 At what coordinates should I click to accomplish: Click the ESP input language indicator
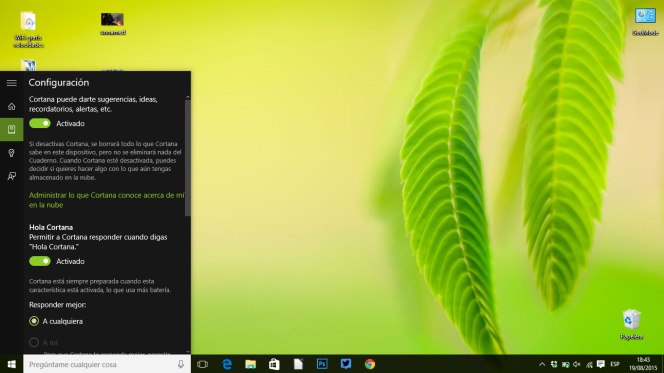pyautogui.click(x=615, y=364)
